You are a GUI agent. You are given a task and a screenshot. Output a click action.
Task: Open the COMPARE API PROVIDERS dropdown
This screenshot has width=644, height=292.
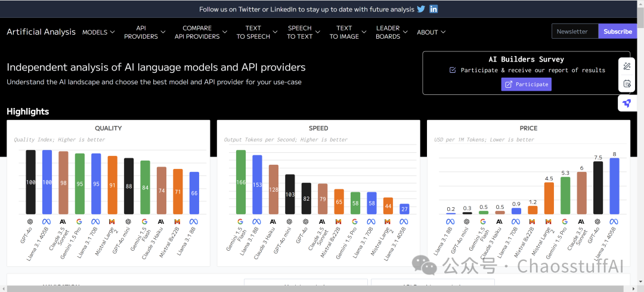[201, 32]
